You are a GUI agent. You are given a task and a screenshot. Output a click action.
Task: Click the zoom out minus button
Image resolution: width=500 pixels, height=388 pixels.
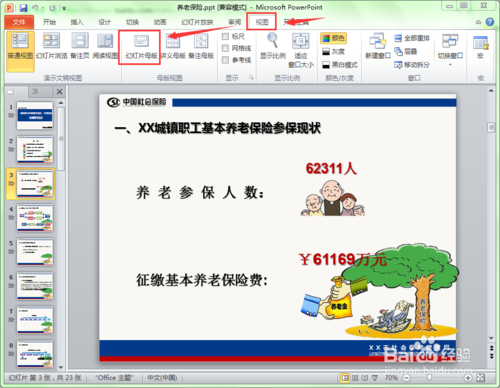(406, 378)
